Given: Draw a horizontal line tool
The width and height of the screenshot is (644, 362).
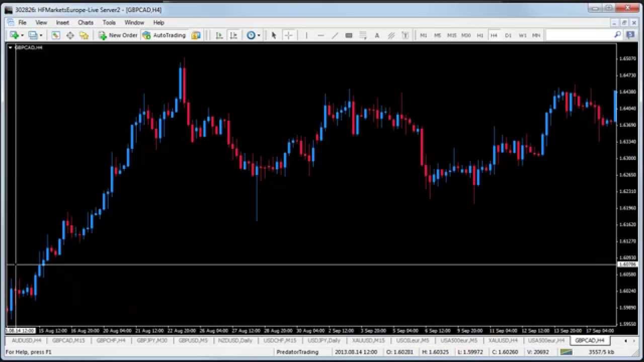Looking at the screenshot, I should click(x=320, y=35).
